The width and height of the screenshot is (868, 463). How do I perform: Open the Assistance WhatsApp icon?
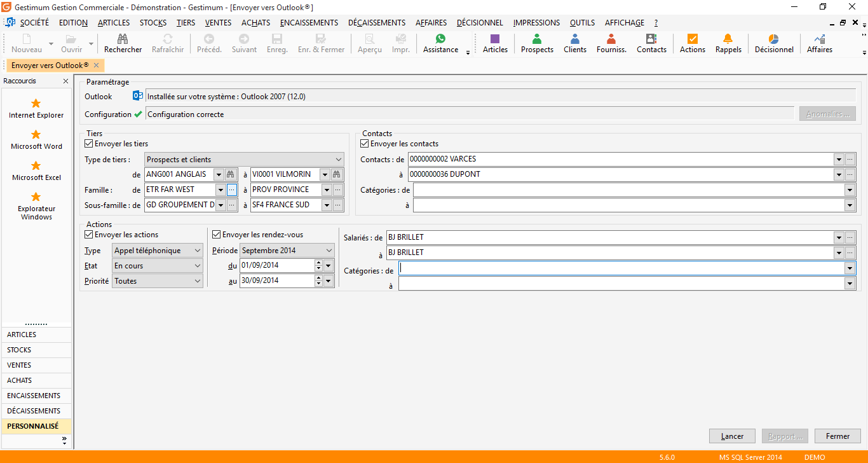pos(440,39)
